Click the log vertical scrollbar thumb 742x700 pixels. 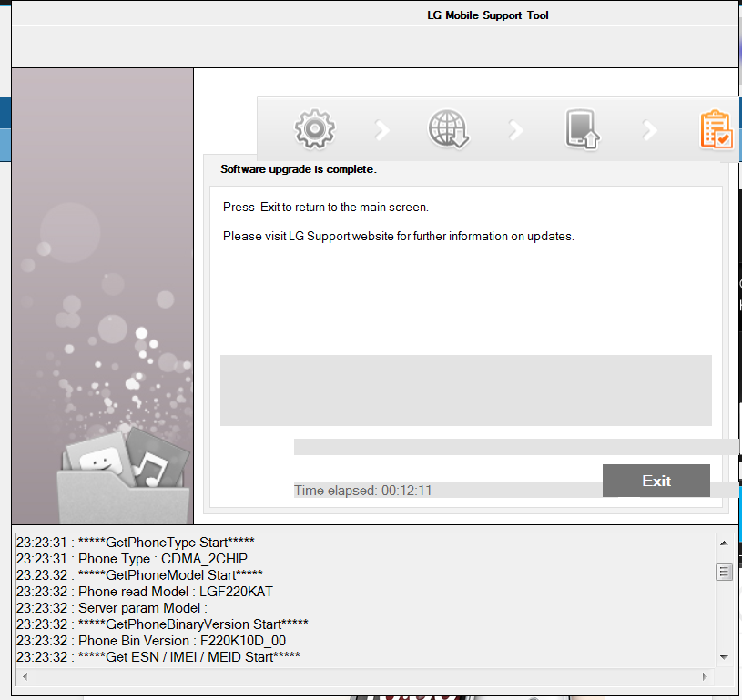click(724, 572)
